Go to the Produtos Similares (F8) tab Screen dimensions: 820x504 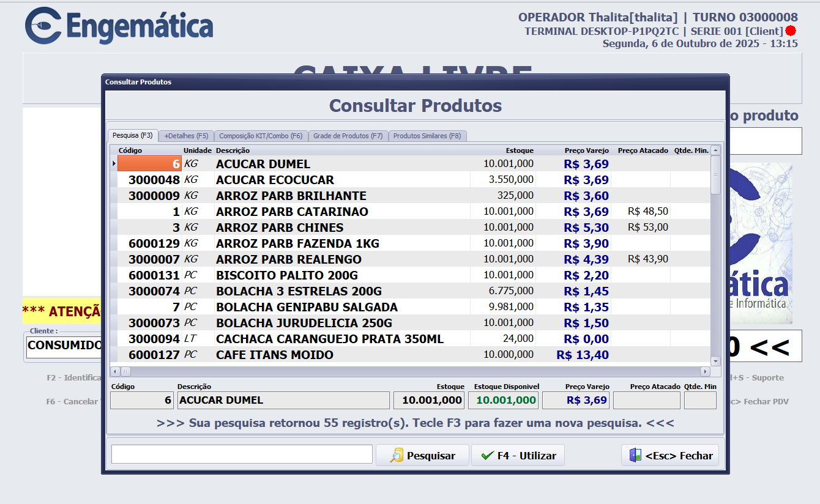click(427, 136)
